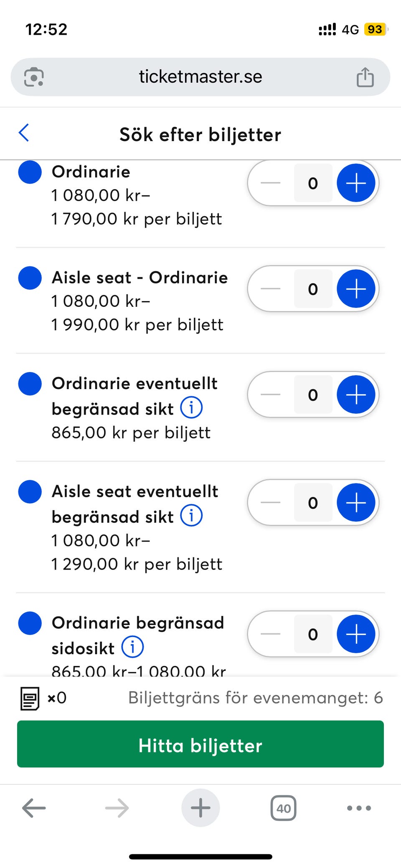Go back with the browser back arrow
The image size is (401, 868).
34,808
